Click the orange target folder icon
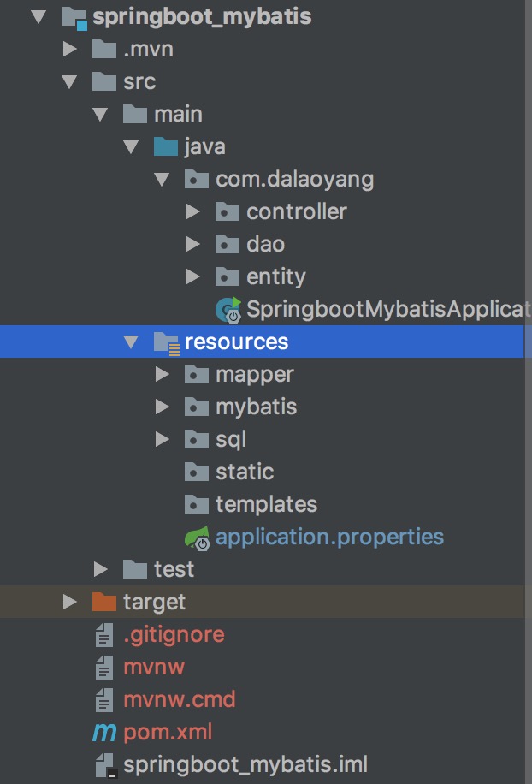The width and height of the screenshot is (532, 784). (x=104, y=602)
